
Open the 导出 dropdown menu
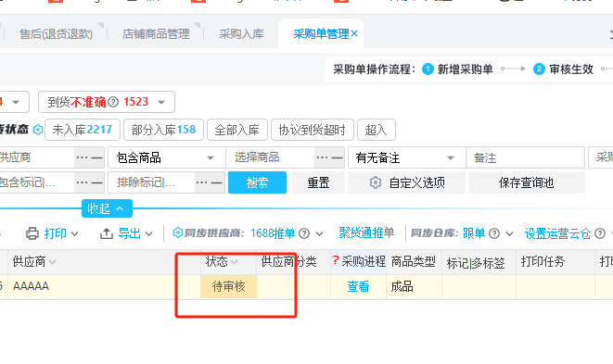[x=126, y=233]
